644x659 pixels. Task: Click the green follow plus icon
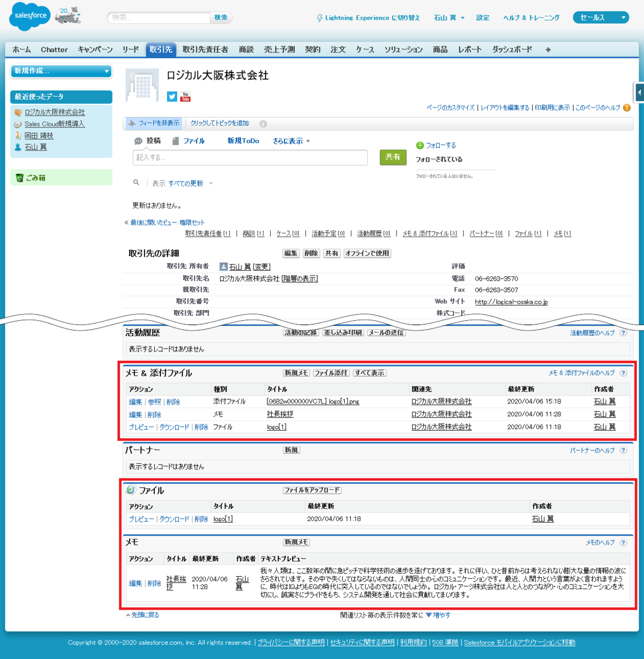coord(420,146)
